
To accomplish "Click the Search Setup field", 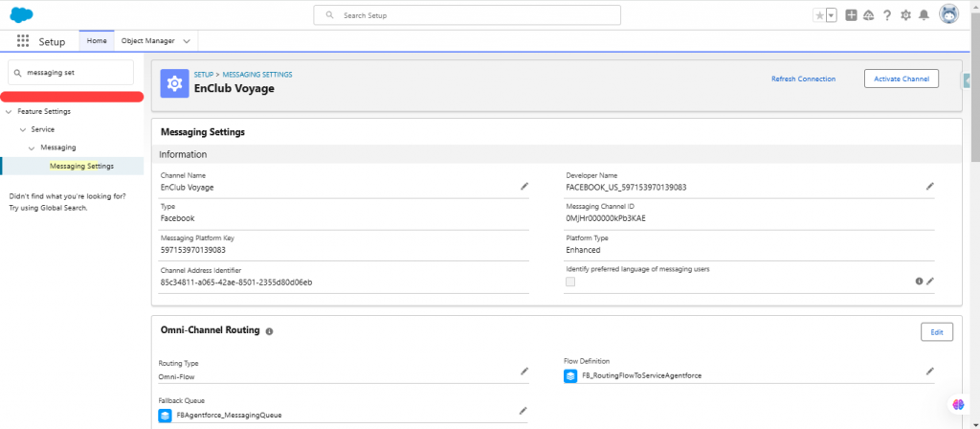I will (467, 15).
